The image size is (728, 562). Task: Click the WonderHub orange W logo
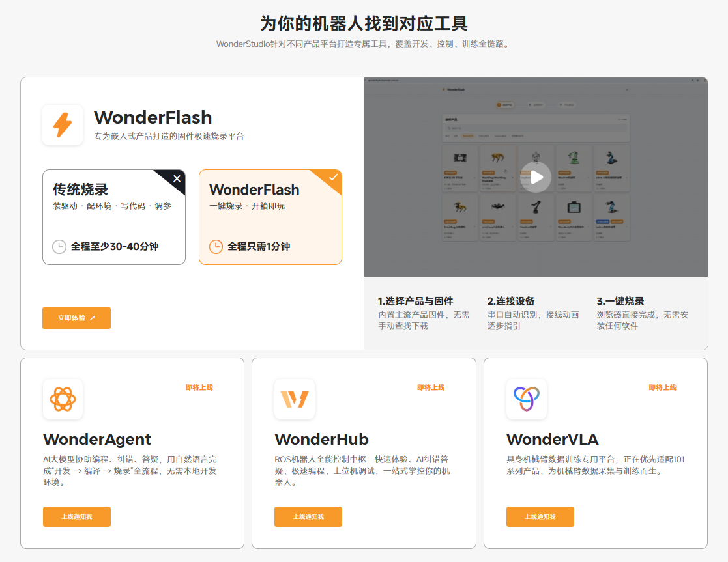tap(295, 399)
